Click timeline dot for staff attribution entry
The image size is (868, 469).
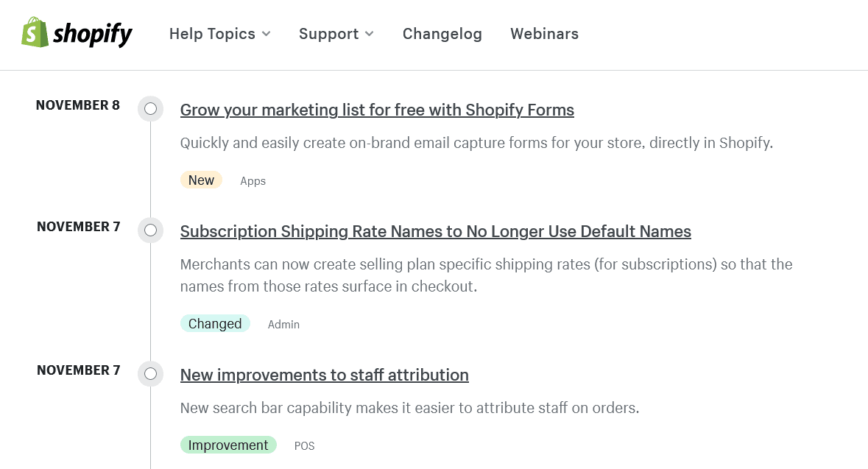[x=150, y=374]
